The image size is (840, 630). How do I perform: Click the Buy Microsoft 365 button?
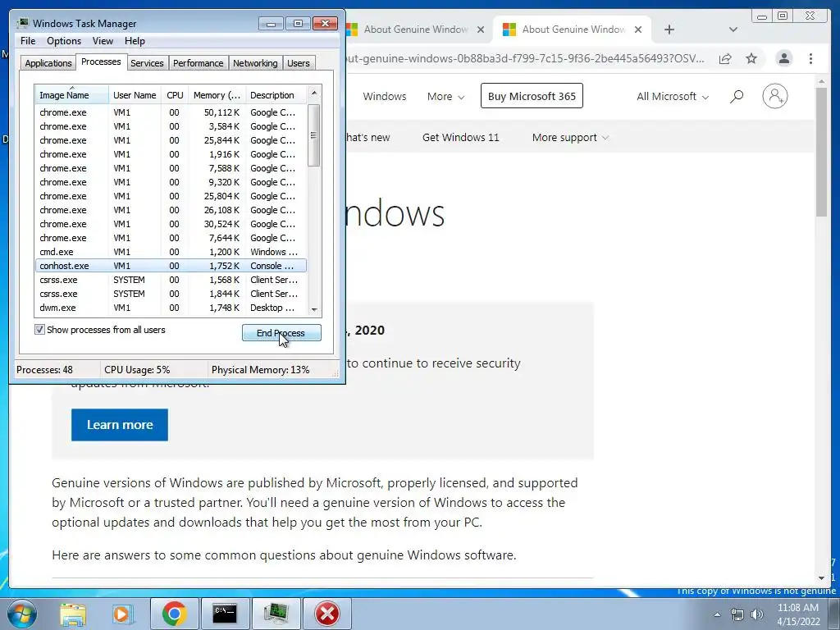(x=532, y=96)
